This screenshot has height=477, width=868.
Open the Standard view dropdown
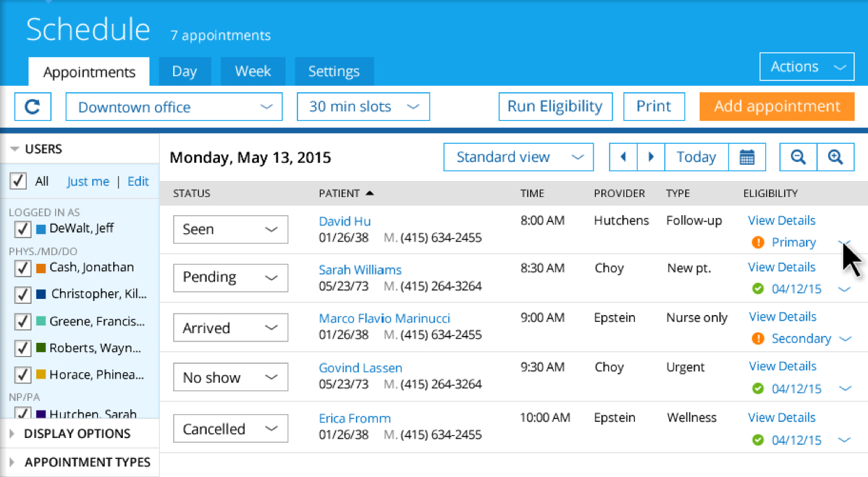[x=518, y=157]
